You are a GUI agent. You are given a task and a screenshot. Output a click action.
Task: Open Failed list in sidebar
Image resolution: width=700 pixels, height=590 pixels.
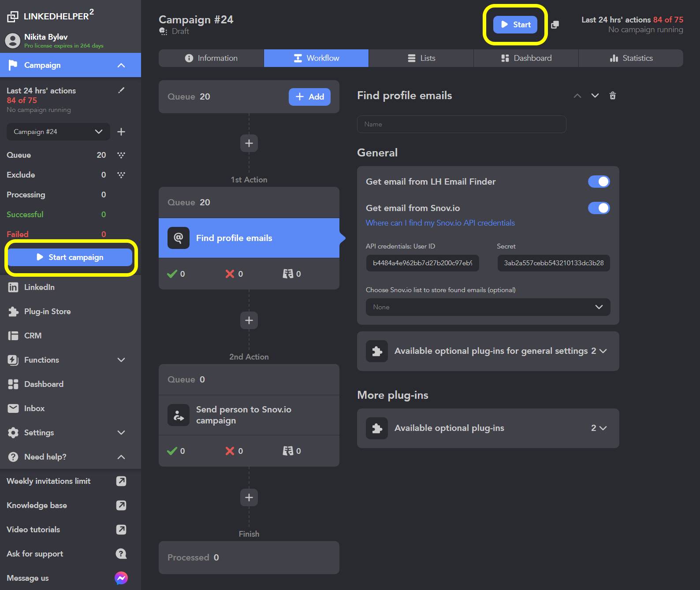point(57,234)
